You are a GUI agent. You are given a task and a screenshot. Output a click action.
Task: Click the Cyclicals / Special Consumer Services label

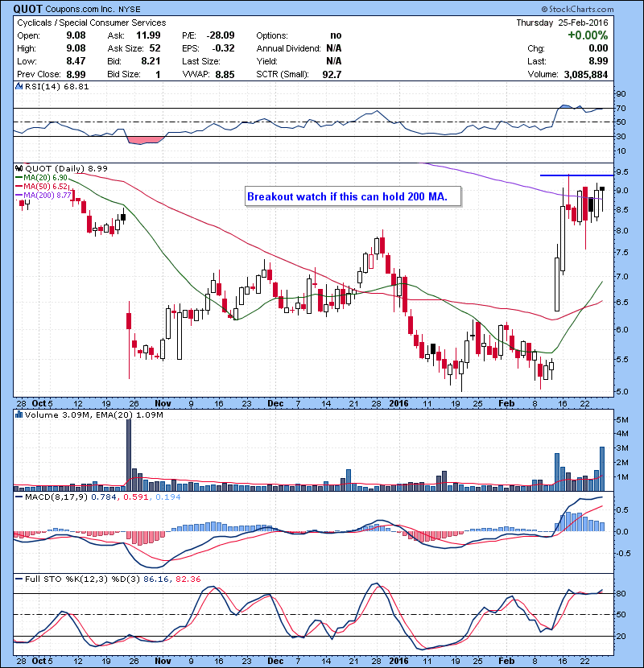coord(91,23)
